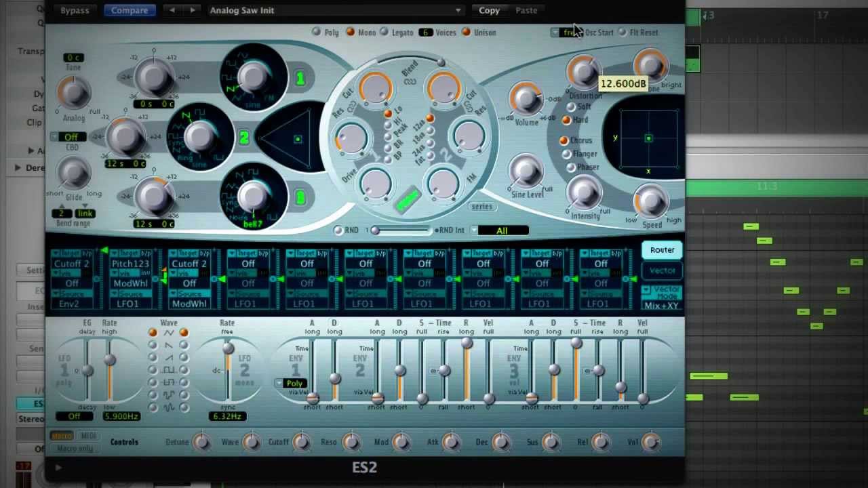Click next preset arrow in header
The width and height of the screenshot is (868, 488).
coord(193,10)
